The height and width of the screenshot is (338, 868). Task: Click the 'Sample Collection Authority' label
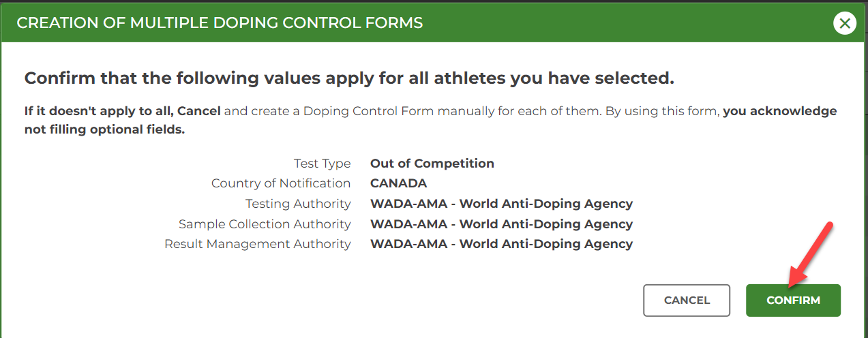265,224
